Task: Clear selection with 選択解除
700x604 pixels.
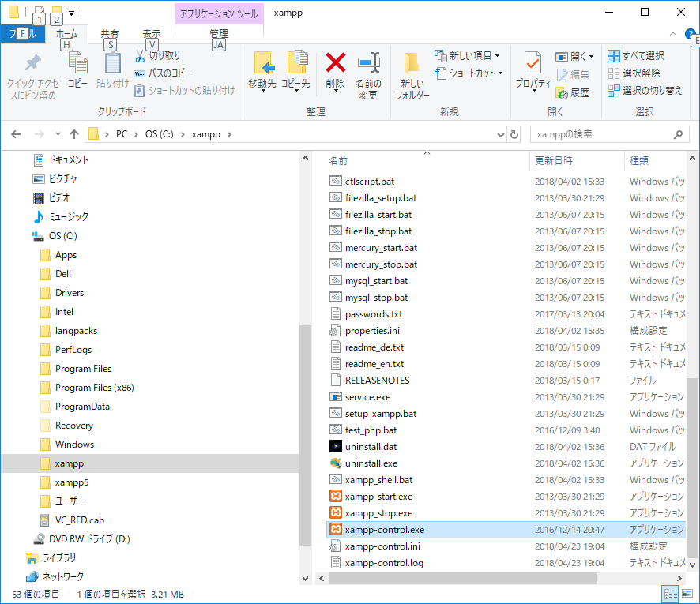Action: 634,73
